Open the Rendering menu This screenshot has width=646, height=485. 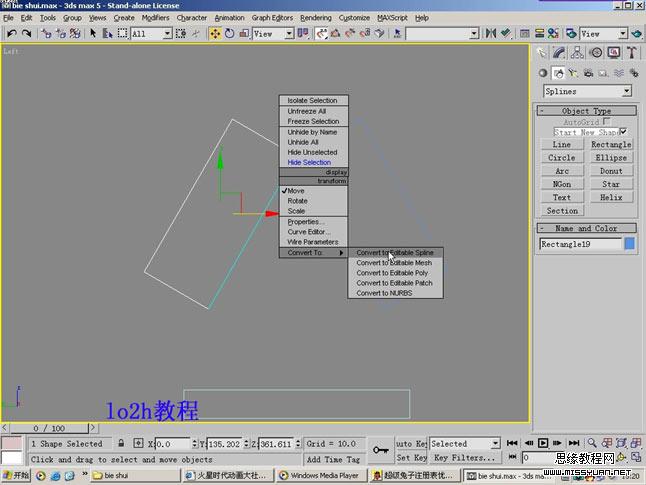316,18
